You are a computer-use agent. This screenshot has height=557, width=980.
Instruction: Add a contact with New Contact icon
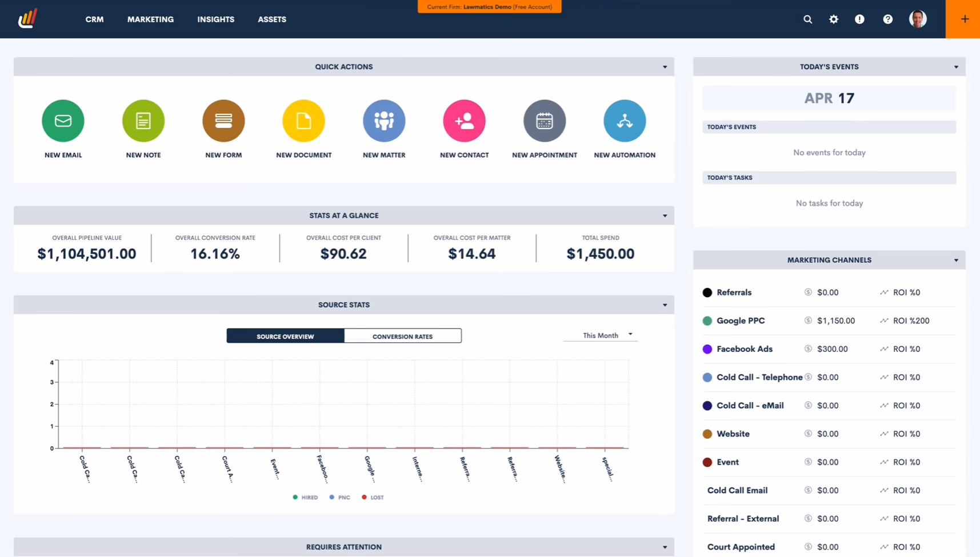point(464,121)
